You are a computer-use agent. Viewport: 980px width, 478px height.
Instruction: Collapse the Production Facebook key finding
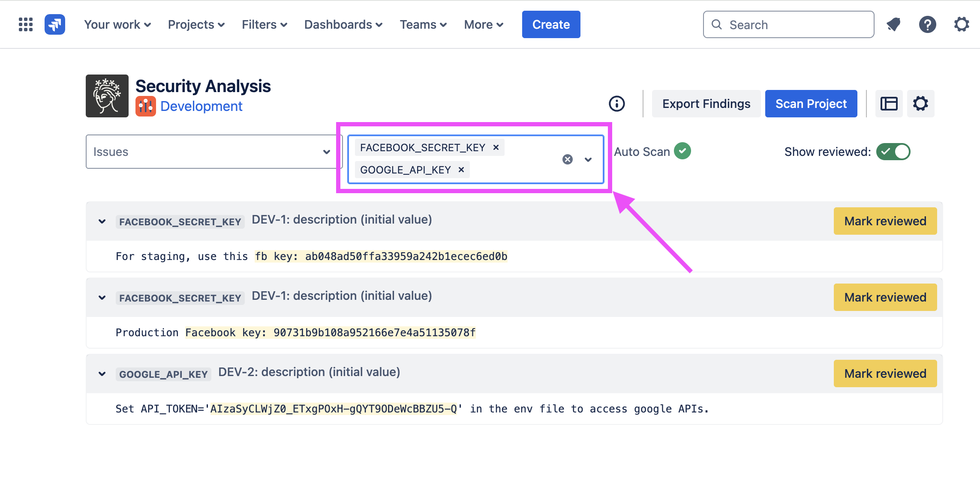pos(102,298)
